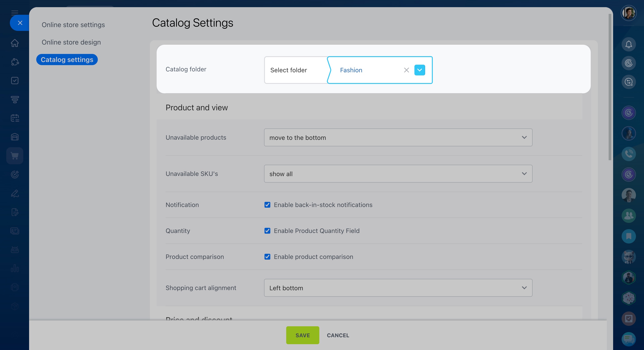The height and width of the screenshot is (350, 644).
Task: Toggle Enable Product Quantity Field checkbox
Action: coord(267,231)
